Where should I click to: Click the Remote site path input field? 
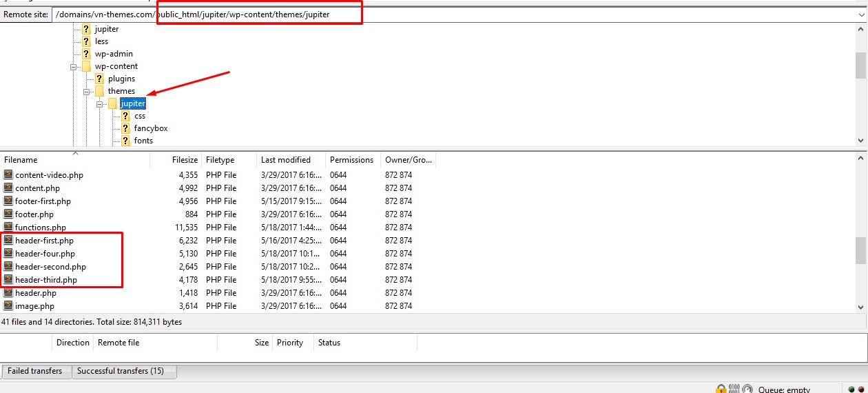tap(448, 14)
